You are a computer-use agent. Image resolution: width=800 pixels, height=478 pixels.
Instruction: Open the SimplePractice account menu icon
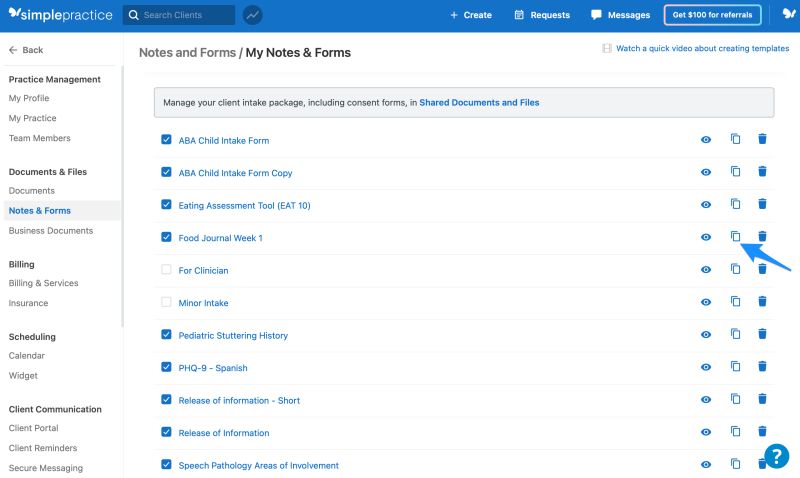tap(789, 14)
